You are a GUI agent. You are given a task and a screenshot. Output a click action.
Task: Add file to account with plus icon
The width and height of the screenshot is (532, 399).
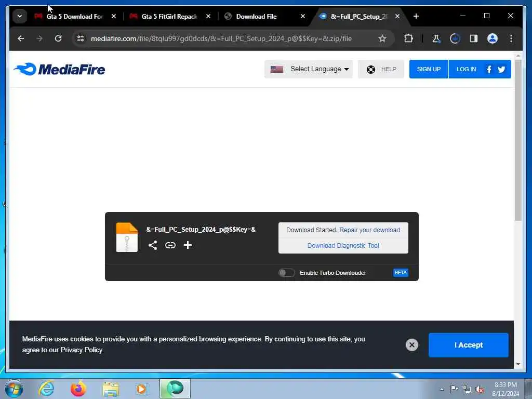188,245
